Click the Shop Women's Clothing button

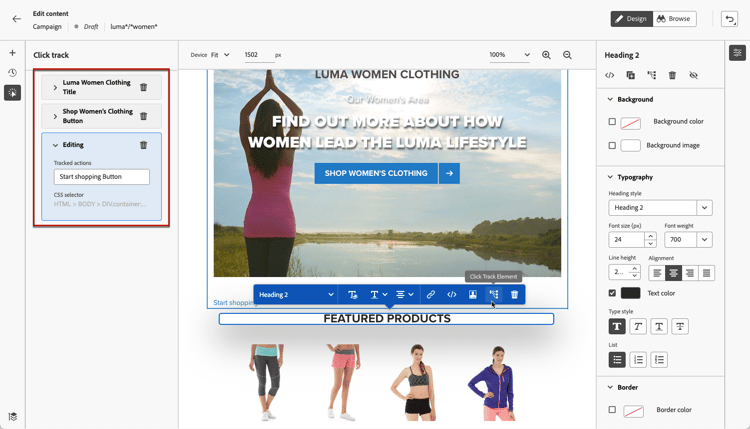click(376, 173)
